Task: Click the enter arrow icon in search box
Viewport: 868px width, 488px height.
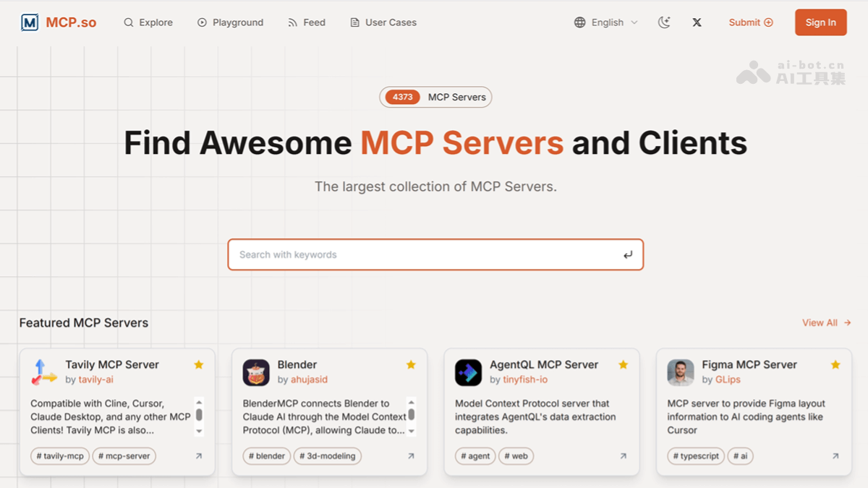Action: [627, 254]
